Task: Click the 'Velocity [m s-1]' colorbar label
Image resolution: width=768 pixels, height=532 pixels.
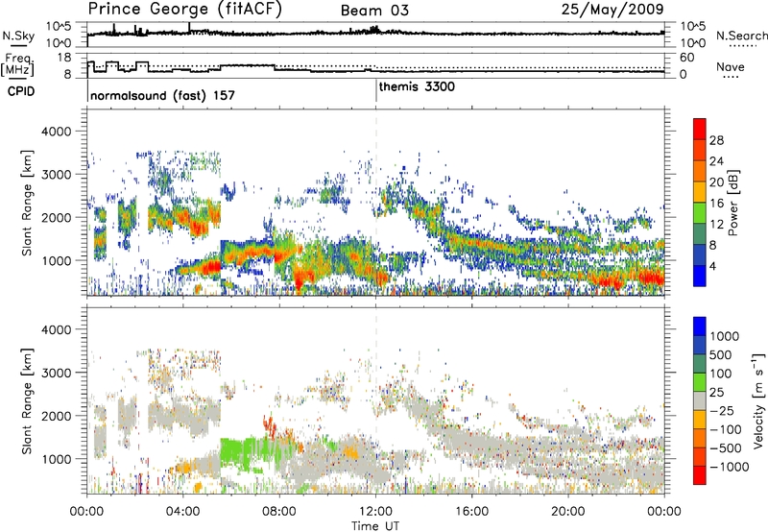Action: click(x=758, y=400)
